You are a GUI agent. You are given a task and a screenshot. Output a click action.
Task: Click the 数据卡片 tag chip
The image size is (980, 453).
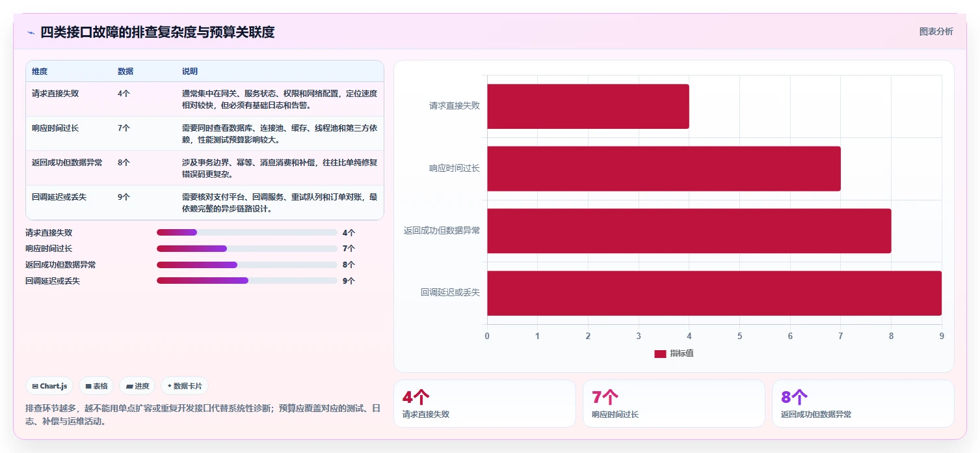[x=185, y=386]
